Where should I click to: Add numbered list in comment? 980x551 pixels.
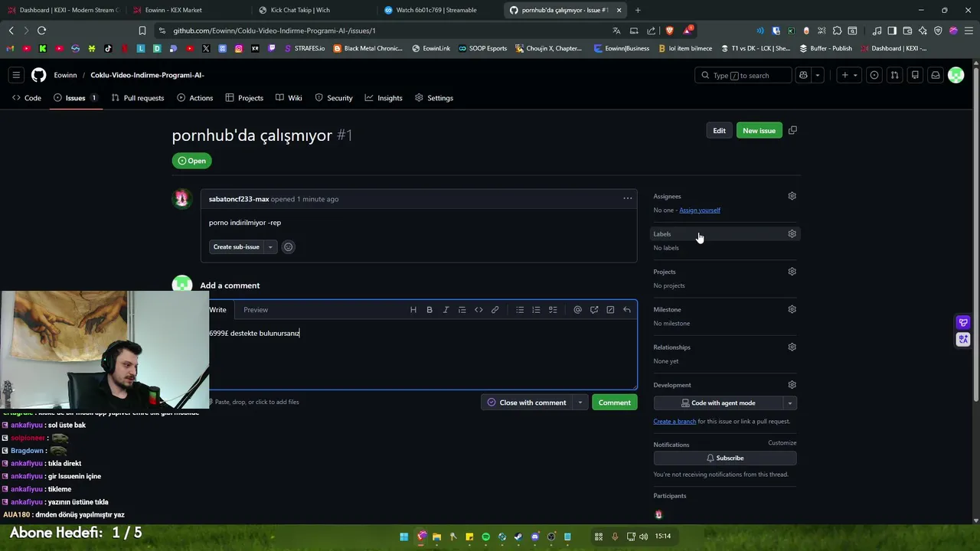tap(536, 310)
